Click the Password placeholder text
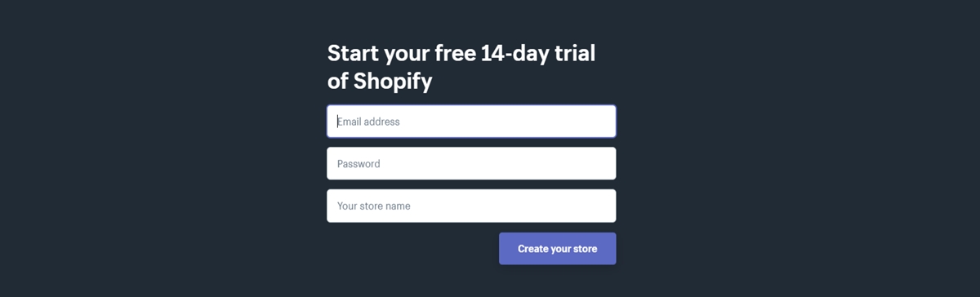 point(359,164)
